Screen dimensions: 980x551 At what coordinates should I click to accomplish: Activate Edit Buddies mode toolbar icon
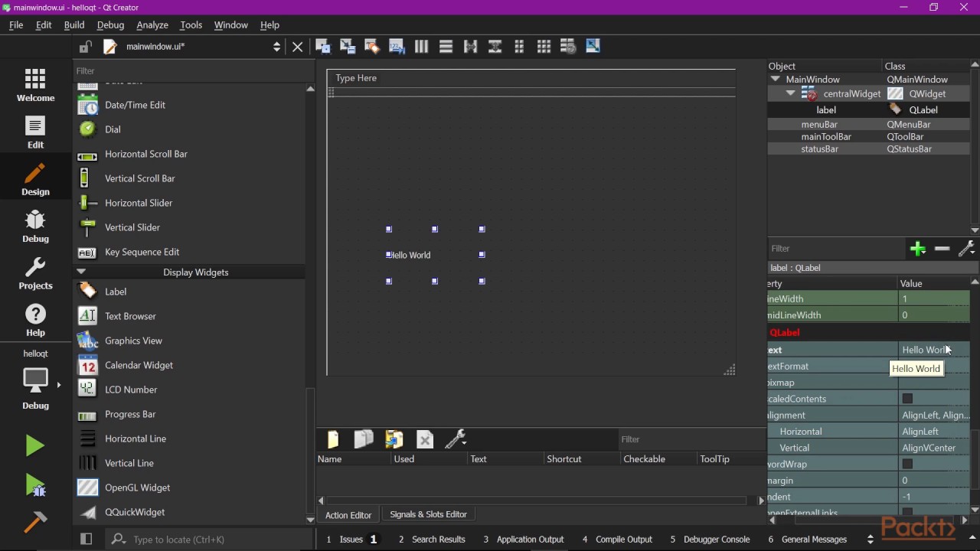pos(372,47)
